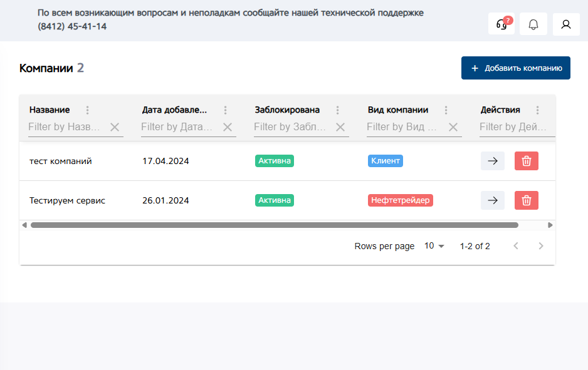
Task: Sort by Заблокирована column header
Action: point(287,110)
